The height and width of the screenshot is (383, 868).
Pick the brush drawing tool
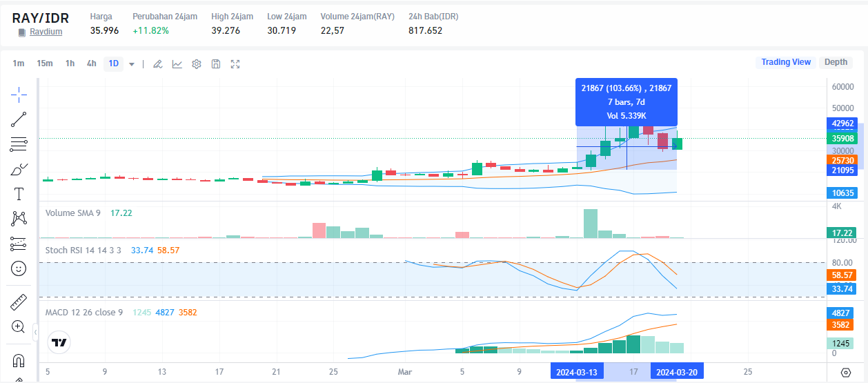tap(19, 169)
